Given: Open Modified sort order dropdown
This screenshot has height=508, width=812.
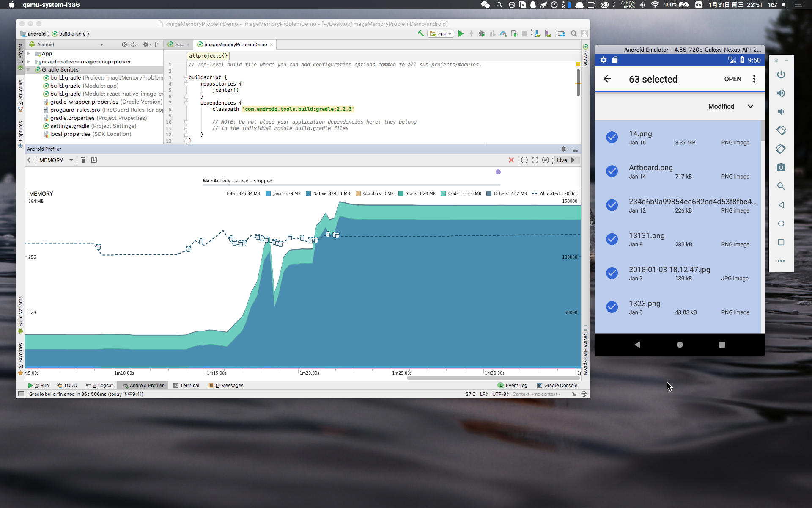Looking at the screenshot, I should click(731, 106).
